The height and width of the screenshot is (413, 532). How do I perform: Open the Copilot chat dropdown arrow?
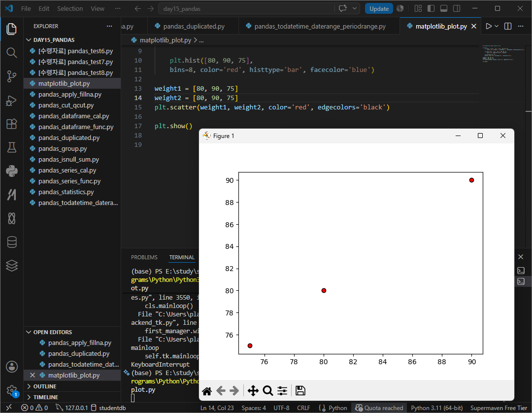pos(355,8)
